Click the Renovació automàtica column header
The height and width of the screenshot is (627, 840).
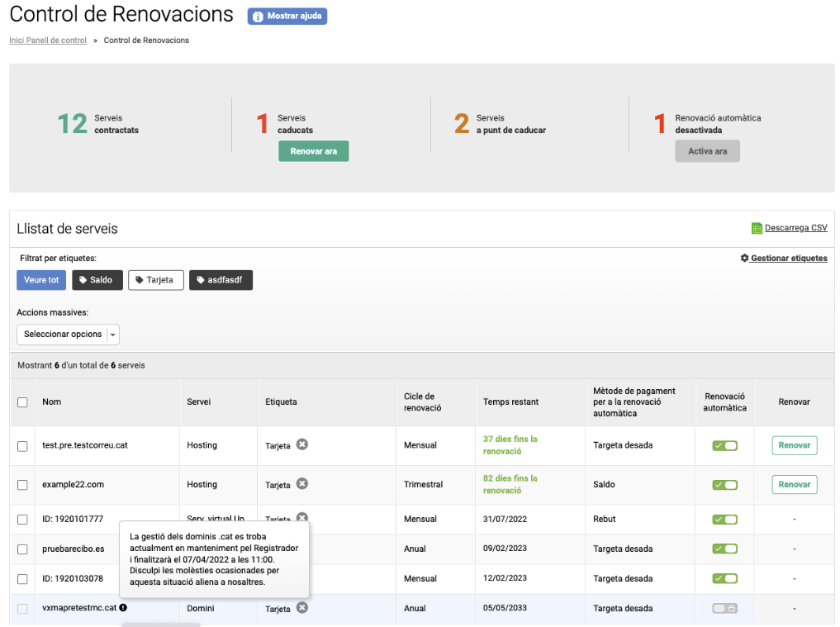(725, 402)
